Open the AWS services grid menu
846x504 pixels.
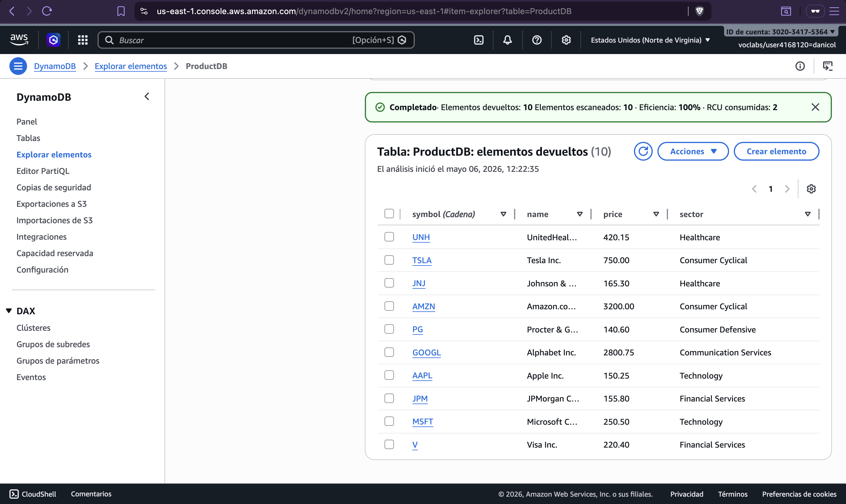[x=83, y=40]
